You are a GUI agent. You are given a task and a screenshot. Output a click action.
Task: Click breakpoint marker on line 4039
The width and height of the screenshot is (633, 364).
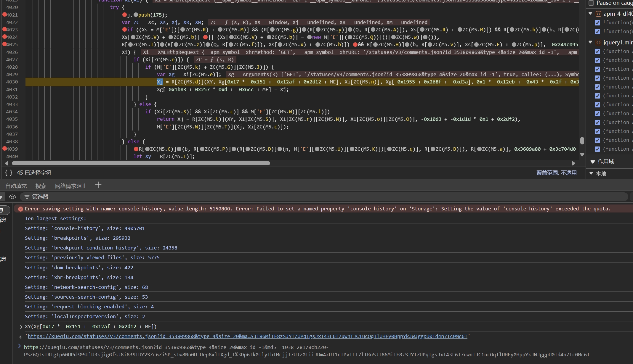(4, 149)
